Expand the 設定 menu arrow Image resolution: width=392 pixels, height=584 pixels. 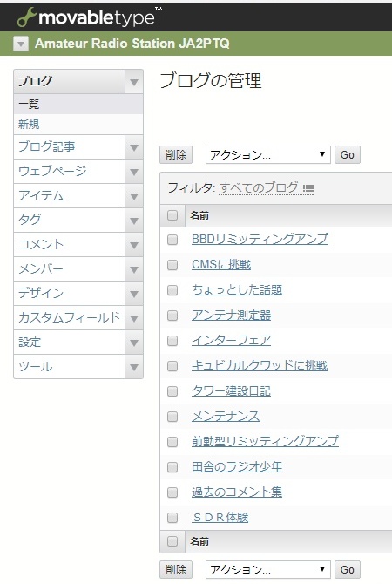point(134,343)
